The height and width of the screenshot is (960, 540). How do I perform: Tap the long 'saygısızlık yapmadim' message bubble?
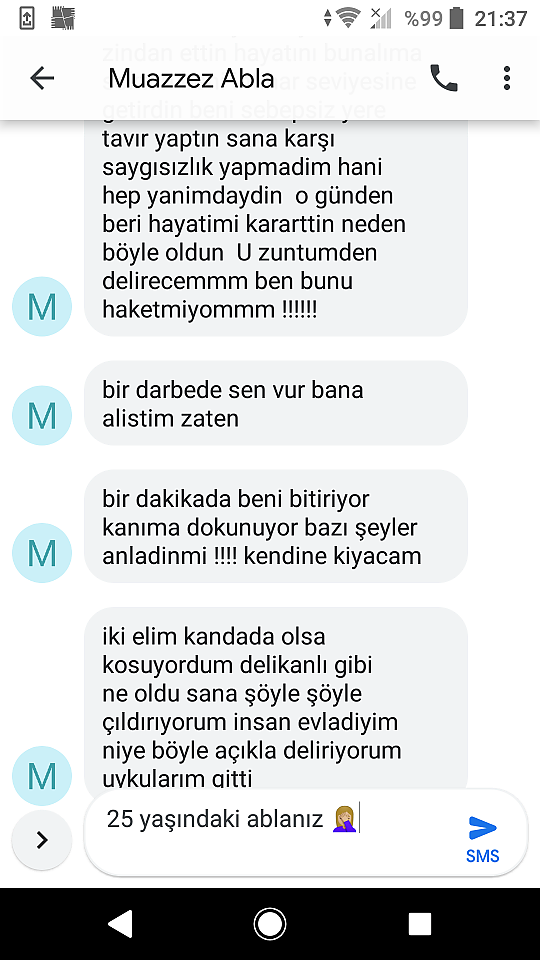point(276,227)
